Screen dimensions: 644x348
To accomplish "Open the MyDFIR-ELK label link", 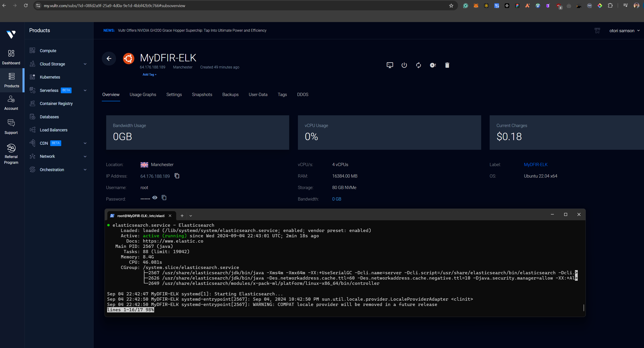I will pyautogui.click(x=536, y=164).
